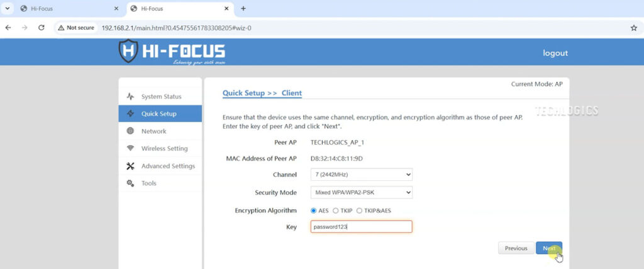Bookmark this page with the star icon
644x269 pixels.
(633, 28)
